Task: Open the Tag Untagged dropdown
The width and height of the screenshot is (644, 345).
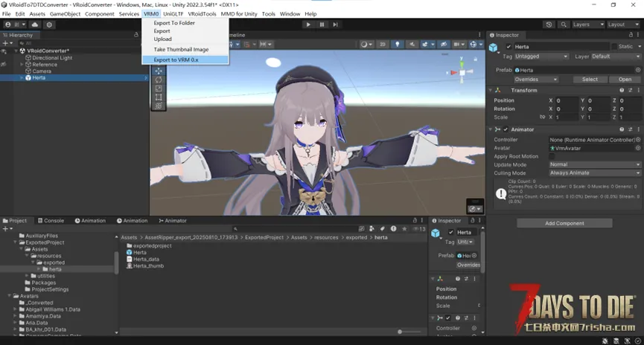Action: pos(541,57)
